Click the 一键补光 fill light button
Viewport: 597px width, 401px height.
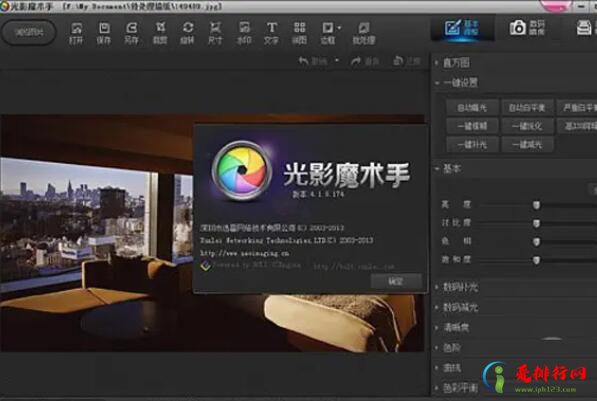click(x=472, y=145)
